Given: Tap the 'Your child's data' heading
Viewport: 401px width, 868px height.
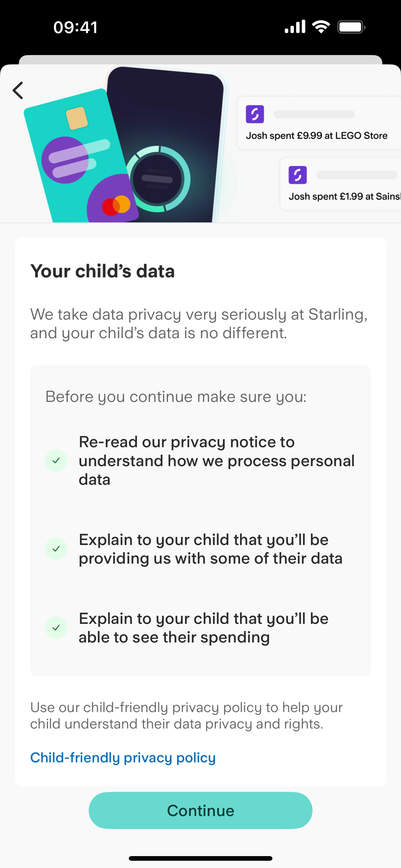Looking at the screenshot, I should click(x=103, y=271).
